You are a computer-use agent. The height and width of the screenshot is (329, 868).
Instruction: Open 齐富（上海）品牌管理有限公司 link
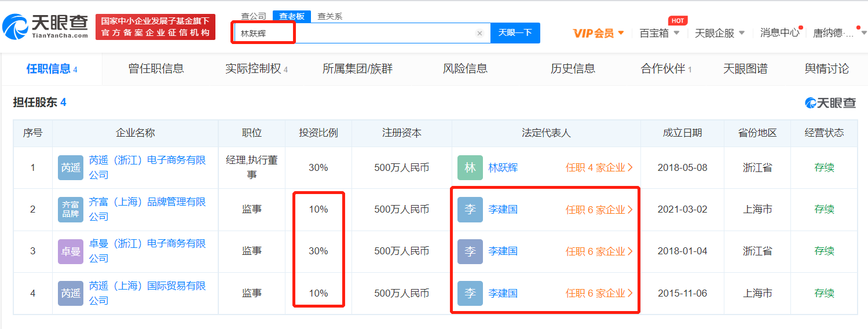147,209
